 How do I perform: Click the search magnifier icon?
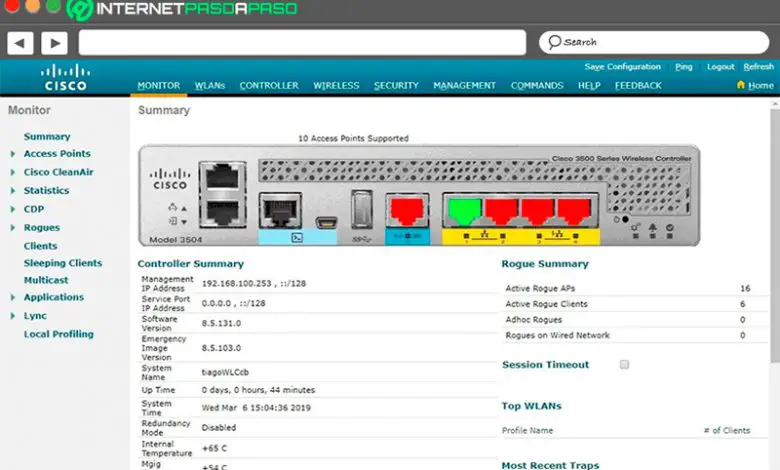point(555,42)
